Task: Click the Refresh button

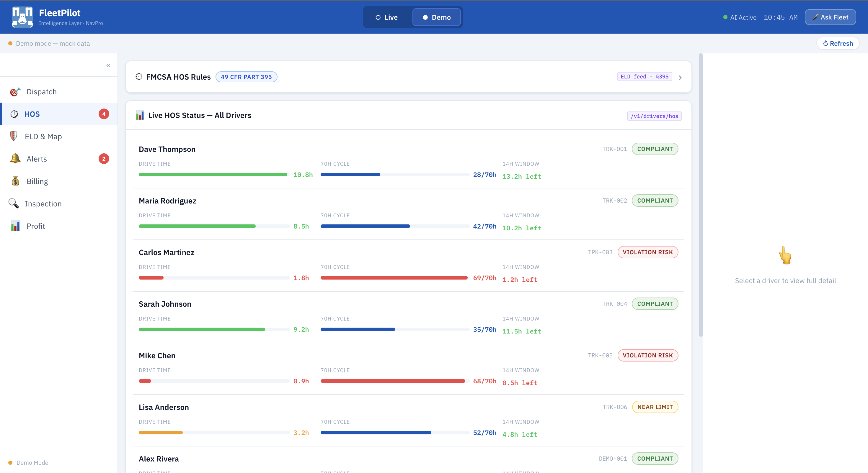Action: [x=838, y=43]
